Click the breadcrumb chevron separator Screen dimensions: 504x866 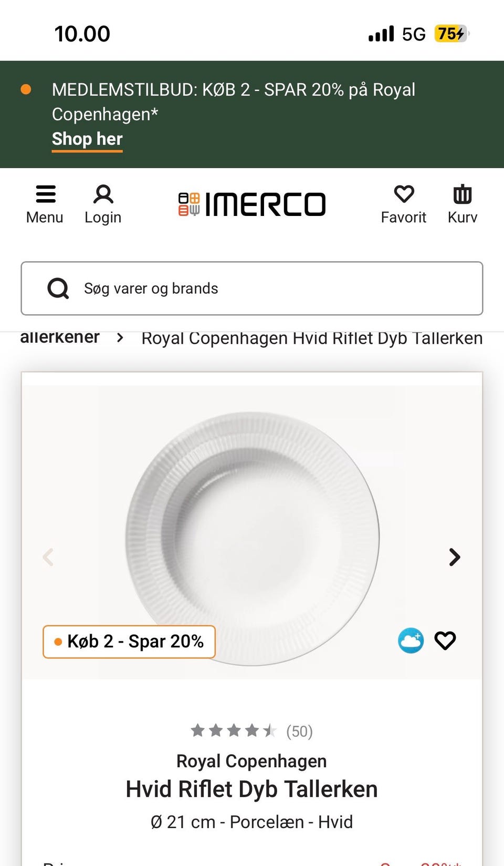point(120,337)
